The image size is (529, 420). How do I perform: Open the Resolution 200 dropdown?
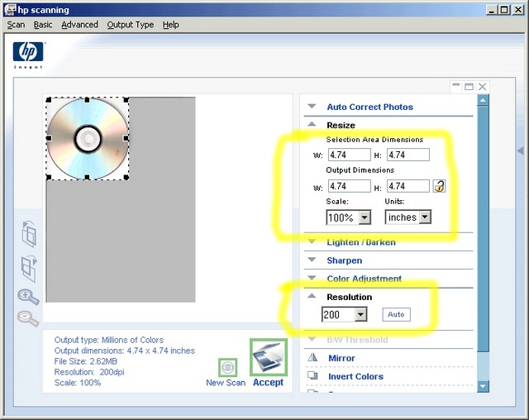click(x=360, y=314)
